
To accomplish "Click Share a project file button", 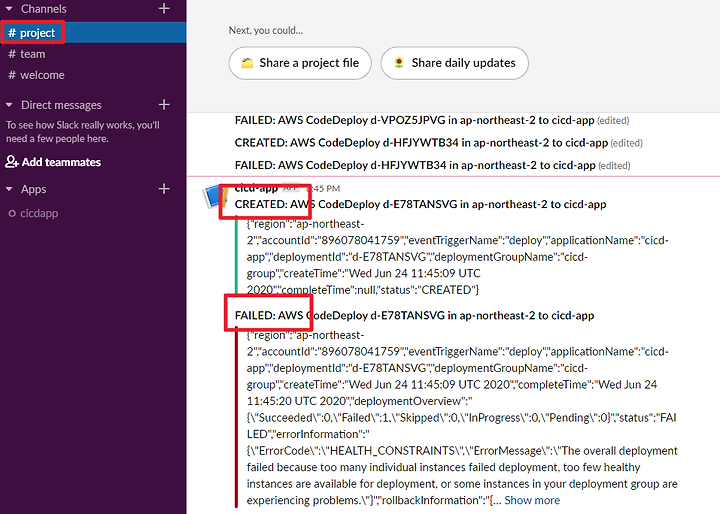I will click(300, 63).
